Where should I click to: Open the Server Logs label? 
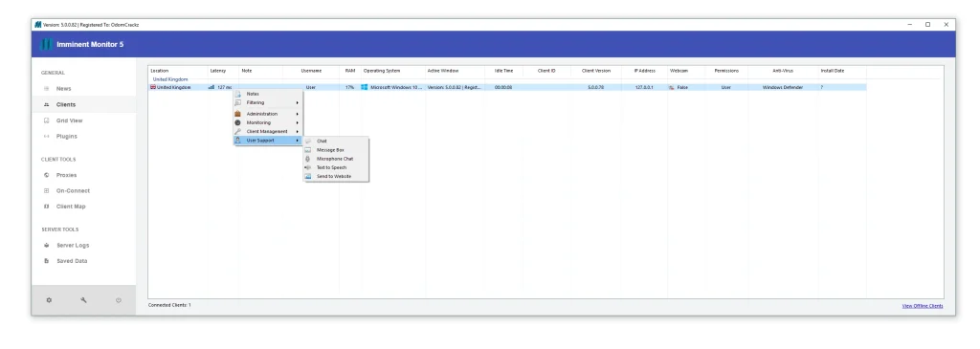pos(73,246)
